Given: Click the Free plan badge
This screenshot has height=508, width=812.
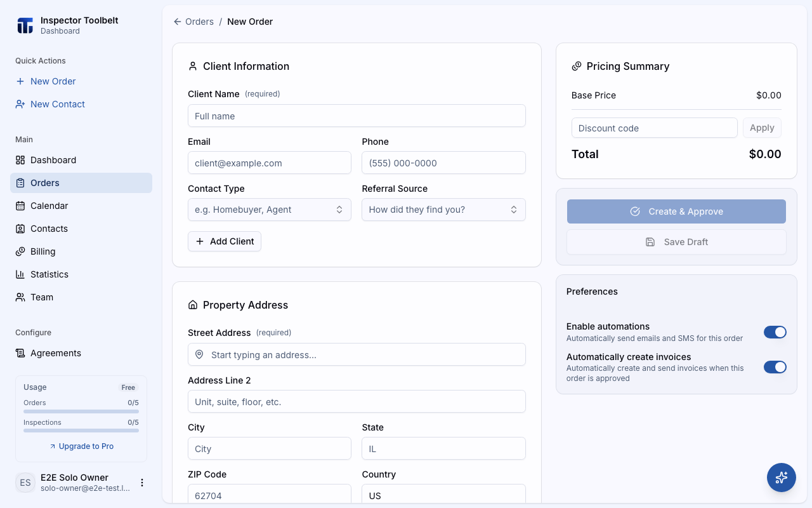Looking at the screenshot, I should 129,387.
